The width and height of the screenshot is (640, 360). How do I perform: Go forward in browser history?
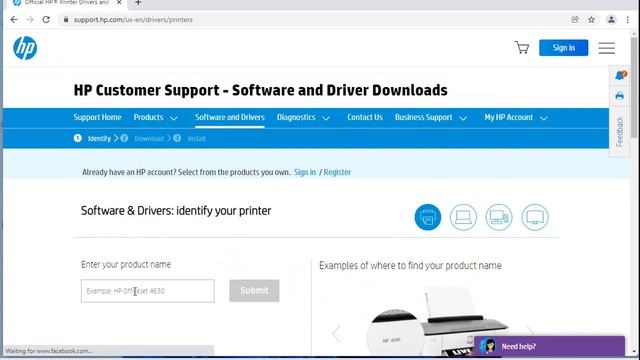pos(30,20)
